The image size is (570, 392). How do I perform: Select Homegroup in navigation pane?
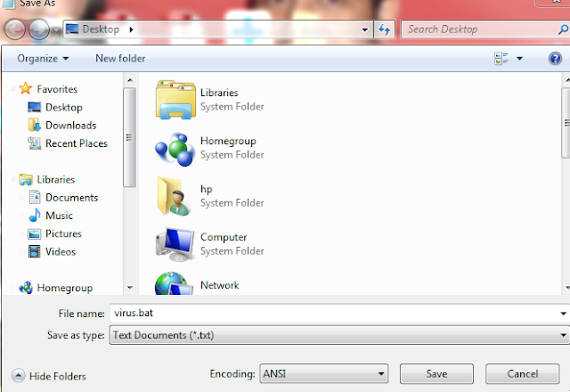tap(65, 288)
